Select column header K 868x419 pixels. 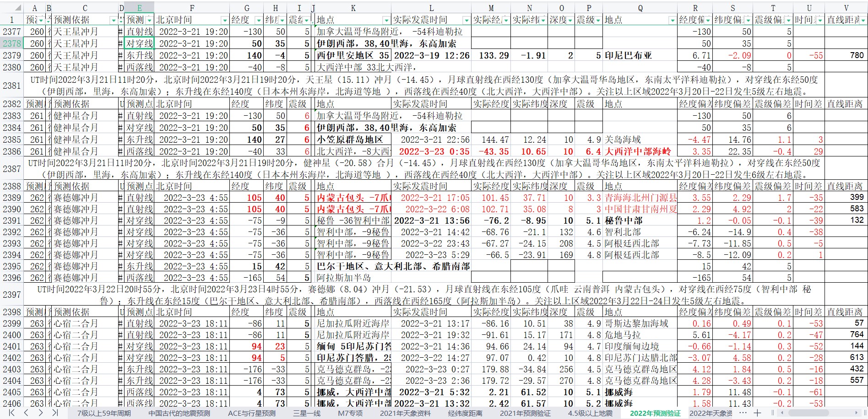coord(353,8)
